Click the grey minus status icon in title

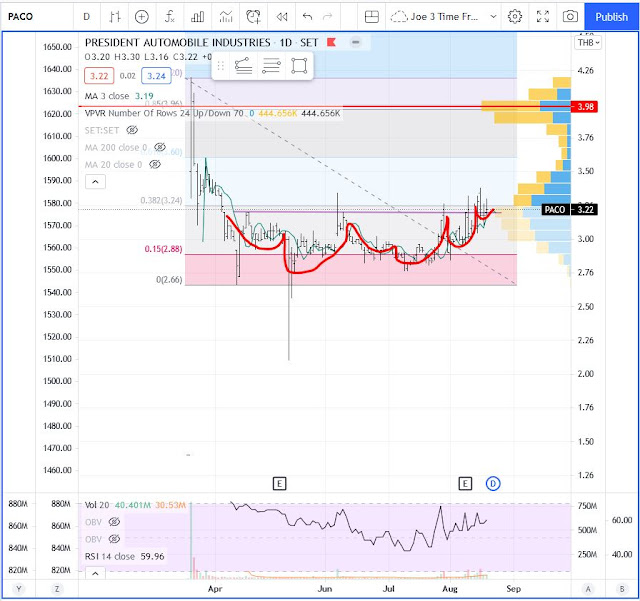click(x=356, y=42)
